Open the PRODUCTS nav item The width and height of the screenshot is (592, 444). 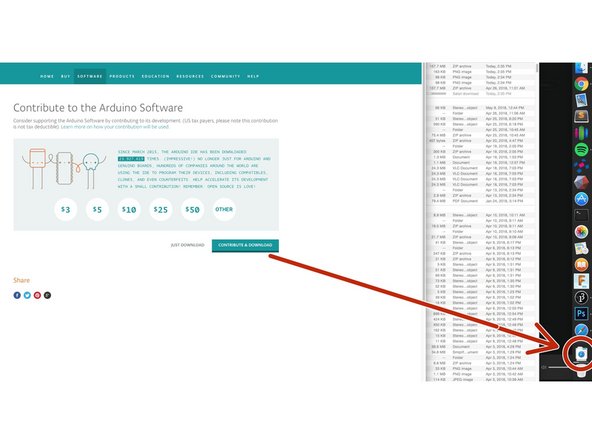[122, 76]
